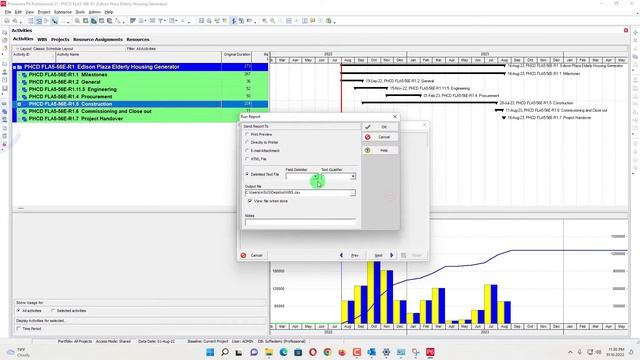Click the Next button in the wizard
This screenshot has width=640, height=360.
(x=383, y=256)
